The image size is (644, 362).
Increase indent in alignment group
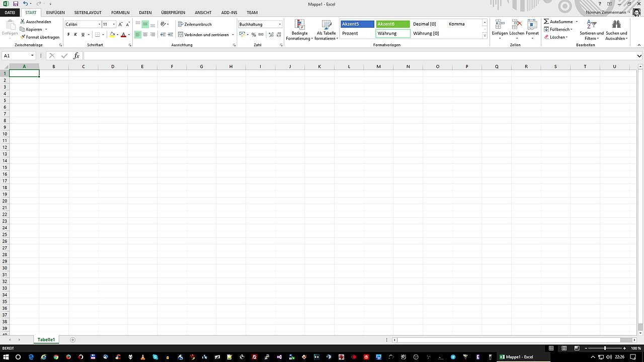click(x=170, y=35)
